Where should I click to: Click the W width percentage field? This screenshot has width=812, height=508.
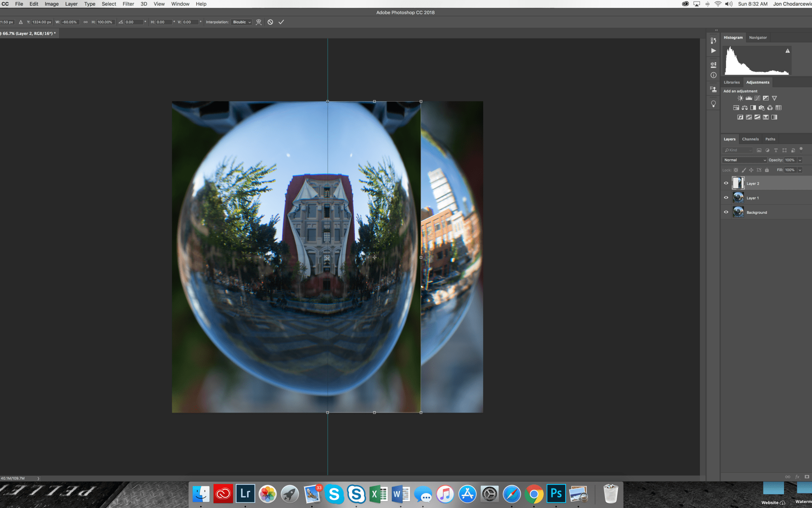70,22
